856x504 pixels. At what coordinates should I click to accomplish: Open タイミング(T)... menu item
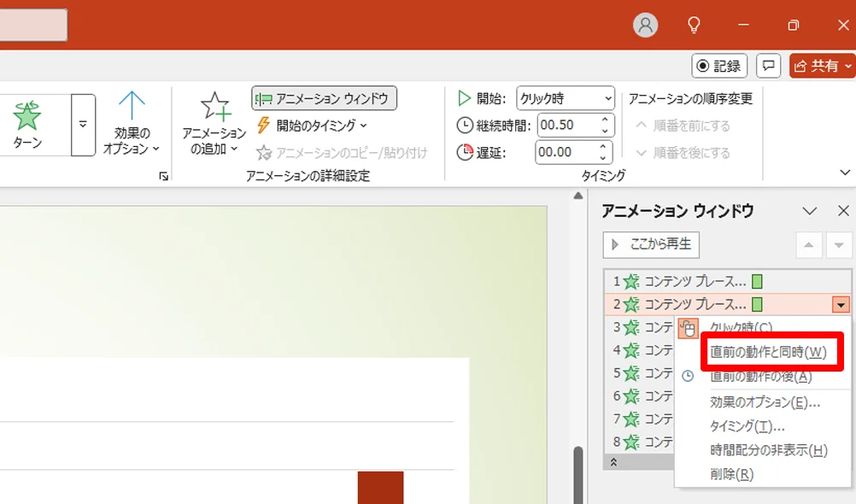tap(763, 426)
